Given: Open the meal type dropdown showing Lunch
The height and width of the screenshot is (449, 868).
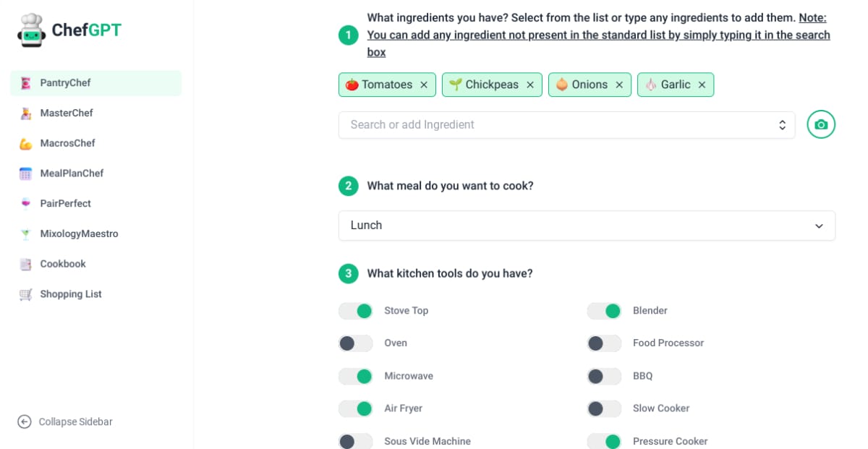Looking at the screenshot, I should pos(587,225).
